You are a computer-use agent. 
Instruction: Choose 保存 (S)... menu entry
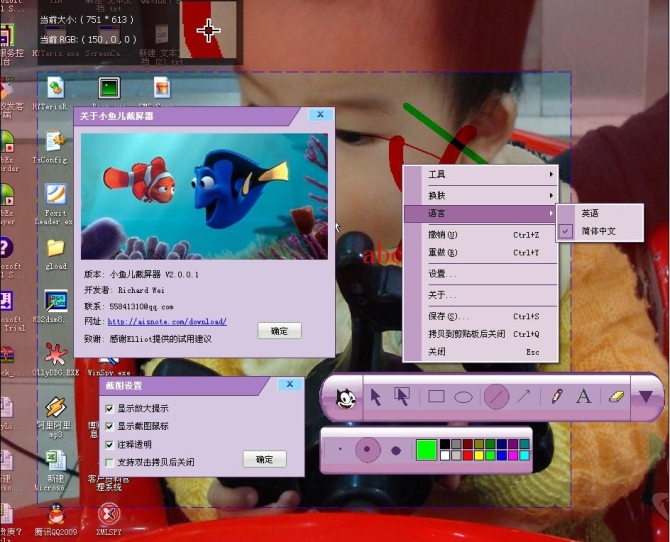[x=481, y=317]
